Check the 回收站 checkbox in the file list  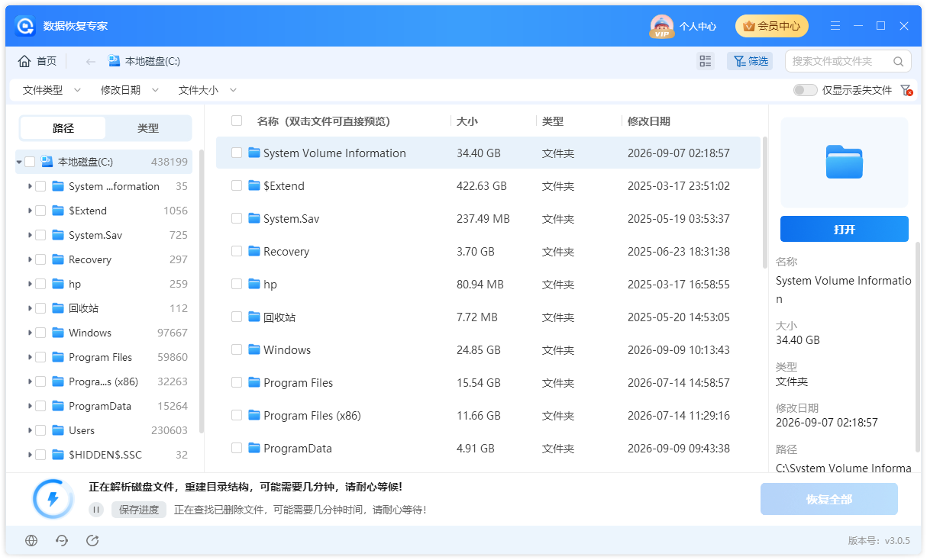pyautogui.click(x=237, y=317)
